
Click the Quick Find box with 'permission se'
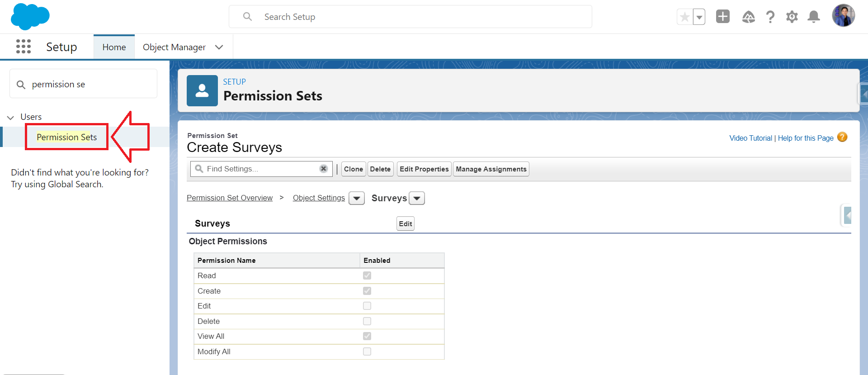click(83, 84)
